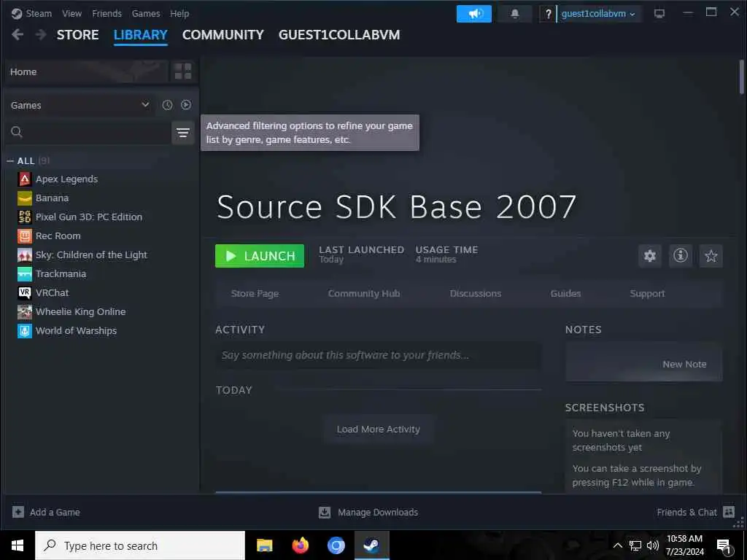Click the Banana game icon
Screen dimensions: 747x560
[x=25, y=198]
